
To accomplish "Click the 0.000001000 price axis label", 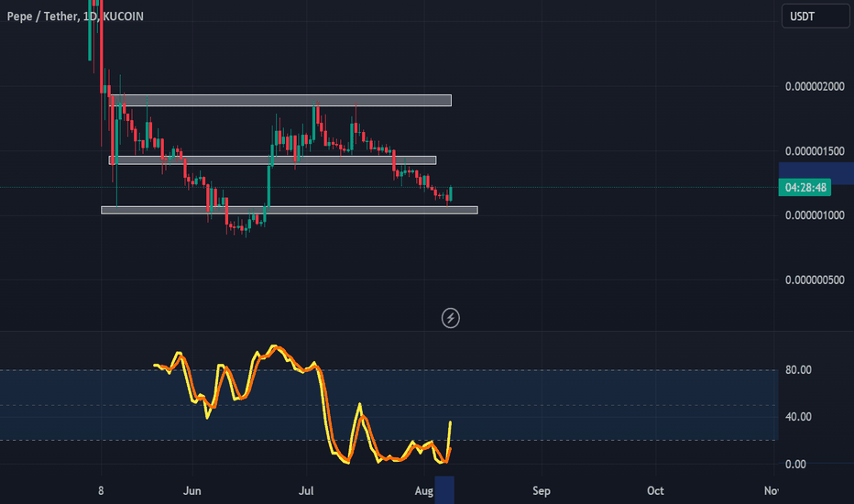I will (x=815, y=215).
